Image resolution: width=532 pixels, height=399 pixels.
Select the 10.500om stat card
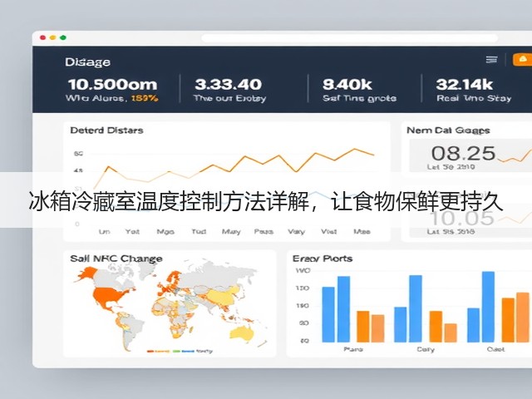tap(112, 90)
